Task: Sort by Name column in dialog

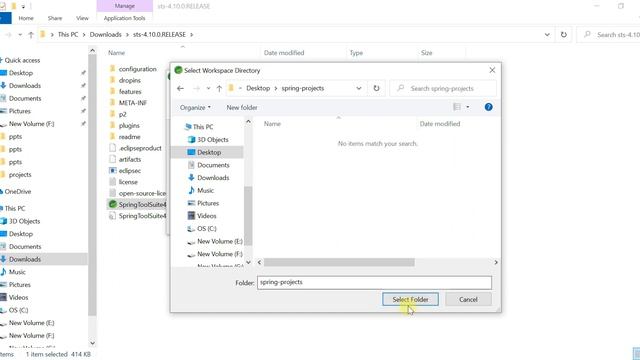Action: pos(272,124)
